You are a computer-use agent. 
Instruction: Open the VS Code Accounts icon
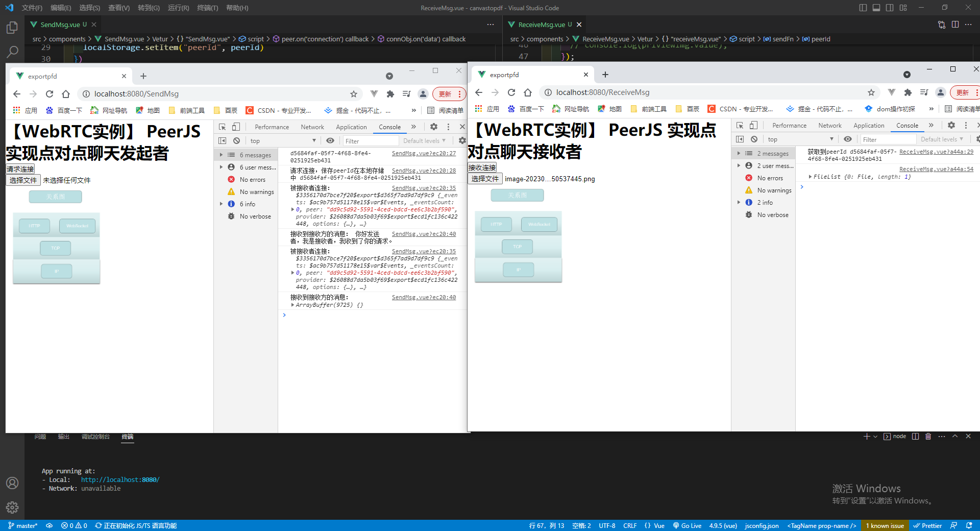coord(12,483)
